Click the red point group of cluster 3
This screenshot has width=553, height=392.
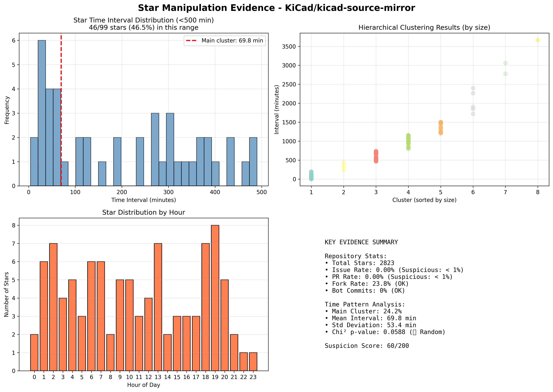(x=376, y=156)
